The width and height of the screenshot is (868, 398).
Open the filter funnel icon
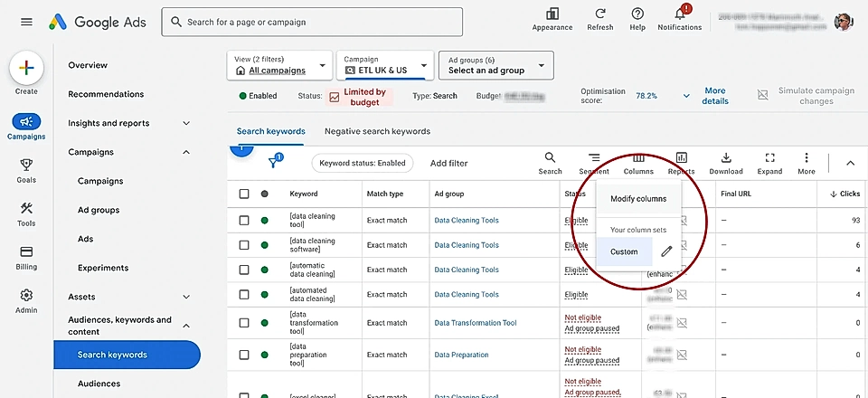coord(275,162)
